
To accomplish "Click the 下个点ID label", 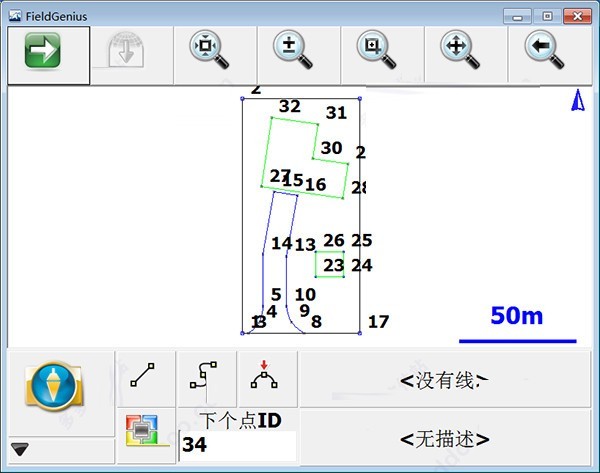I will pyautogui.click(x=241, y=421).
